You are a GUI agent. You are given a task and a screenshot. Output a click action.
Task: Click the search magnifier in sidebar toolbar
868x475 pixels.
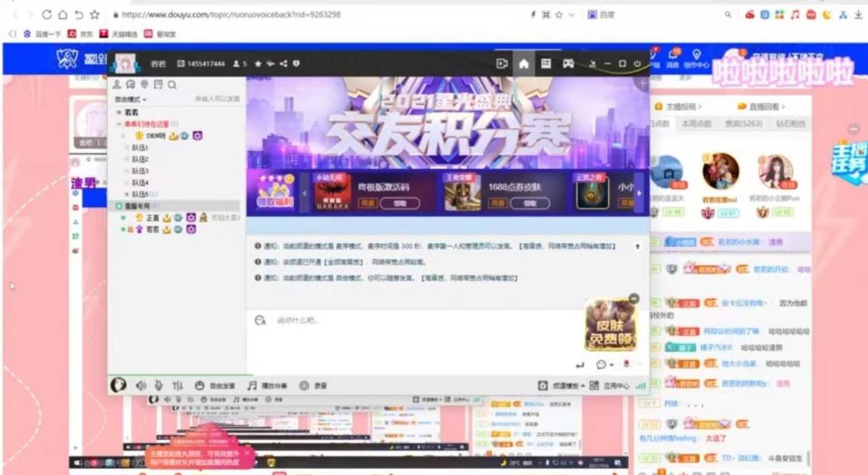172,85
